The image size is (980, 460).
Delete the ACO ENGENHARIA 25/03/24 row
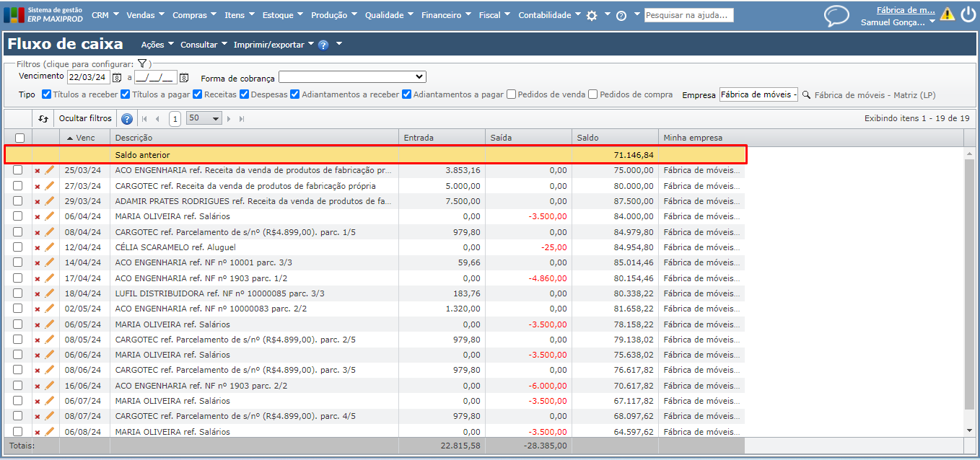38,171
